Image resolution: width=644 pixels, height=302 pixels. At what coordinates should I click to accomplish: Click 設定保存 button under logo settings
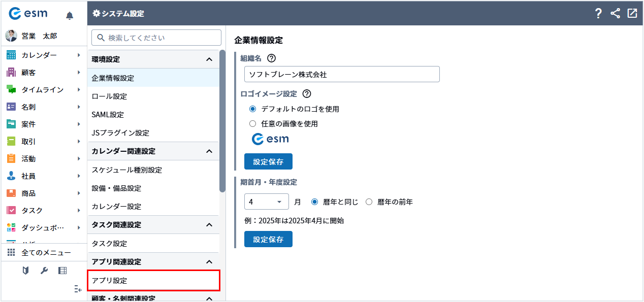[x=268, y=162]
